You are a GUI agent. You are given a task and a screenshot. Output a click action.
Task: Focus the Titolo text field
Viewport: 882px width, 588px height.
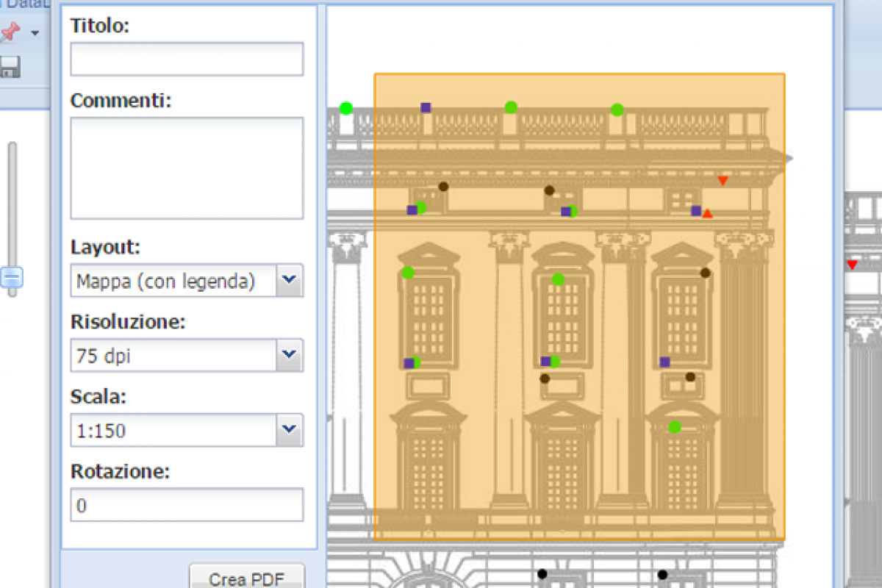(x=187, y=59)
